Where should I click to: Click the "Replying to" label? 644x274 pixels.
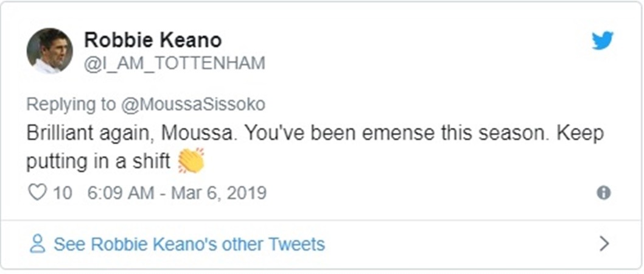click(x=71, y=104)
